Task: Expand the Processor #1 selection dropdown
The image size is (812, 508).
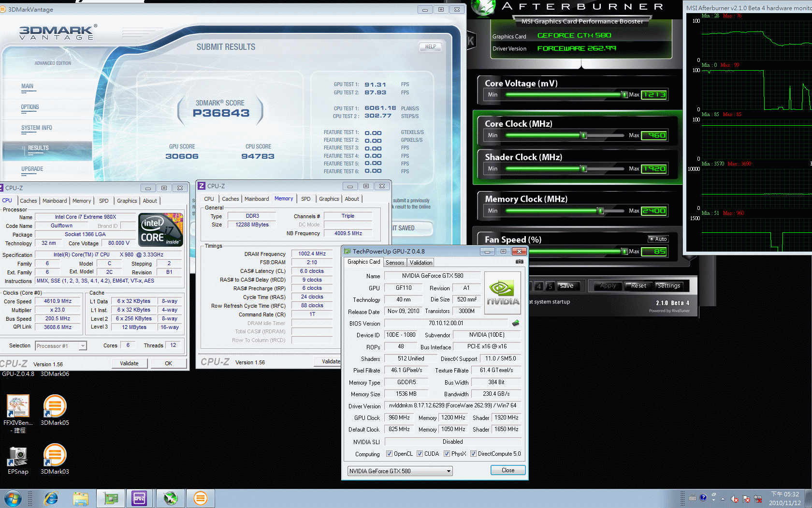Action: [83, 345]
